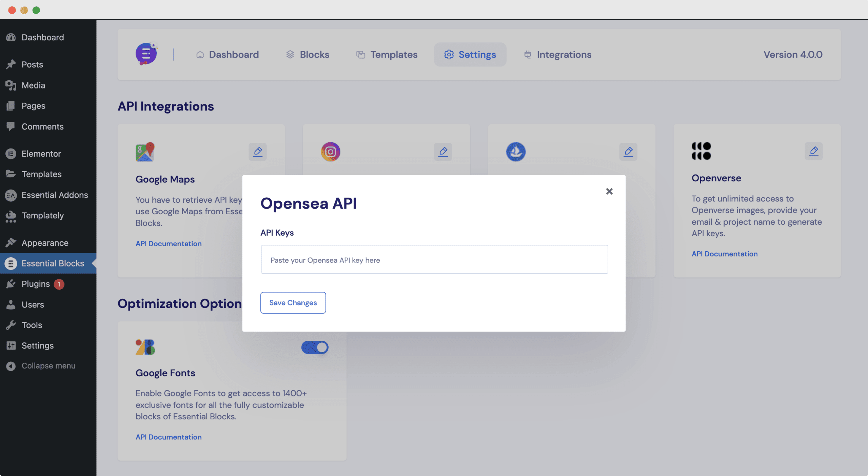This screenshot has width=868, height=476.
Task: Select the Essential Blocks sidebar icon
Action: (x=11, y=263)
